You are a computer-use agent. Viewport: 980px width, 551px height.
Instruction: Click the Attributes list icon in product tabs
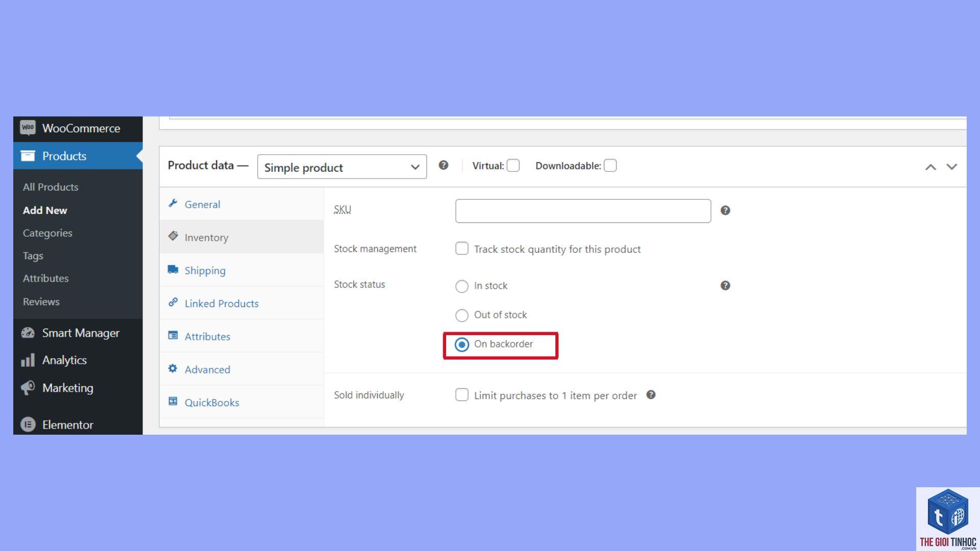(x=173, y=335)
